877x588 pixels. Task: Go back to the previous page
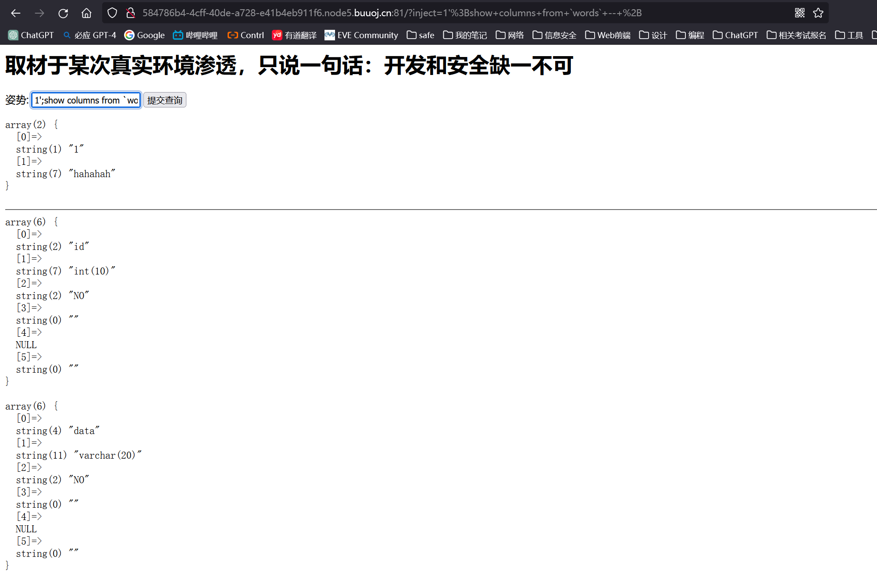(x=16, y=13)
